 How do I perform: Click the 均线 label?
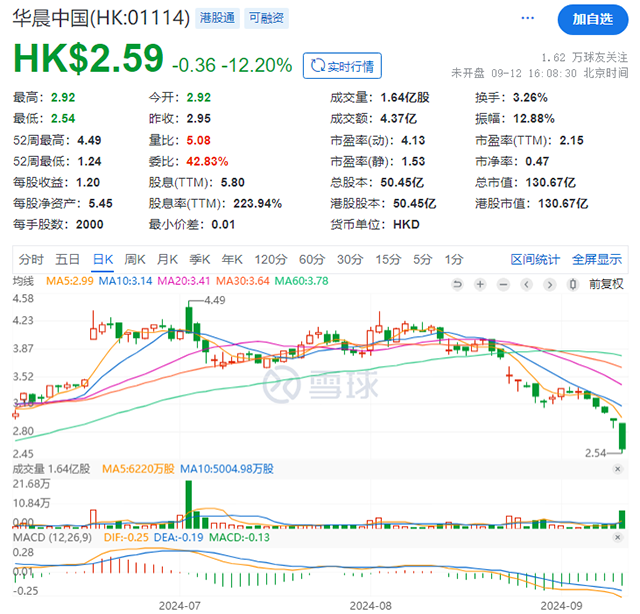pyautogui.click(x=23, y=281)
